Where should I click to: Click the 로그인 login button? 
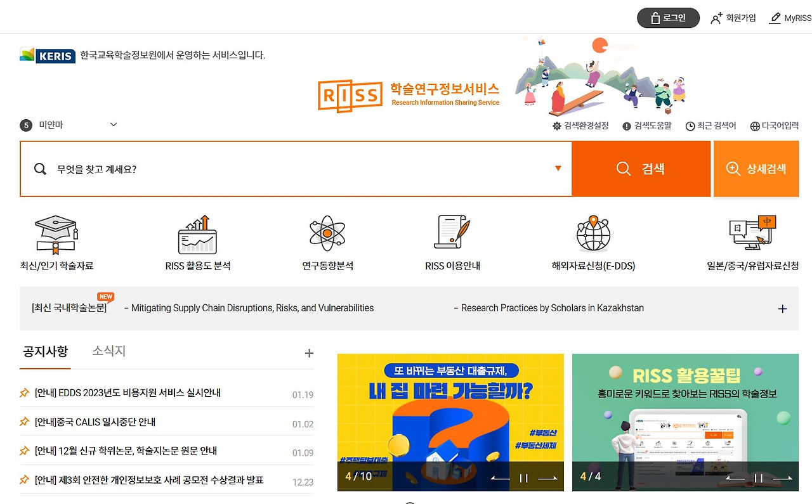[668, 18]
